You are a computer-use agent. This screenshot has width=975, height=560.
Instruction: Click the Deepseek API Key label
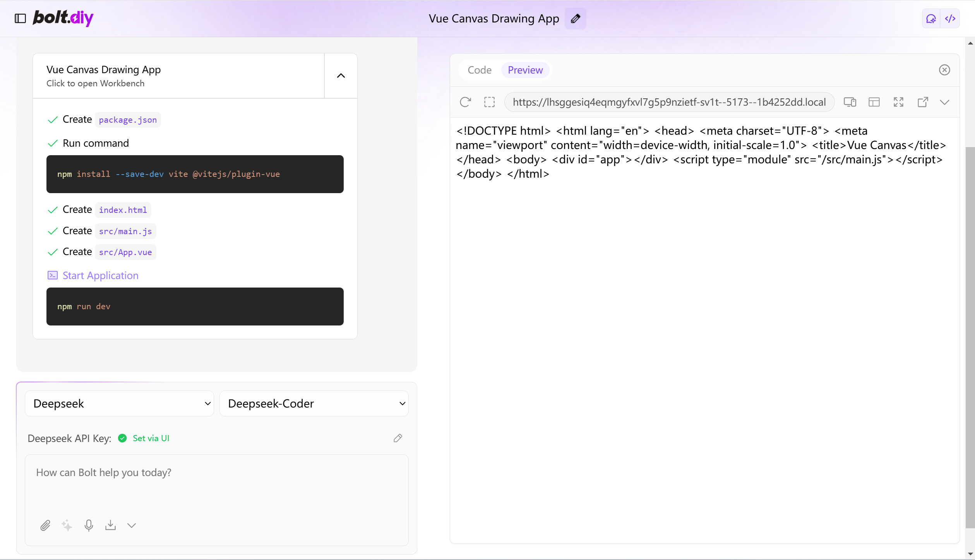pos(69,438)
